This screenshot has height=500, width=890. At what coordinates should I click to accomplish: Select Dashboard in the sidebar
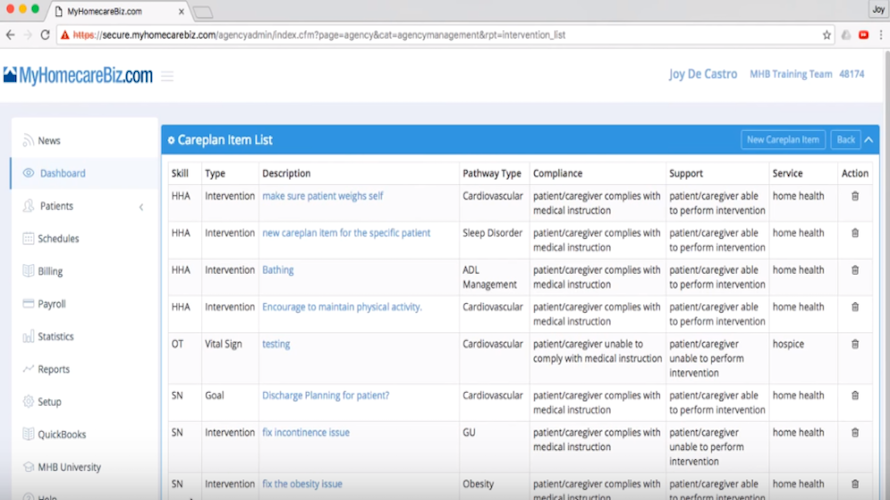tap(62, 173)
